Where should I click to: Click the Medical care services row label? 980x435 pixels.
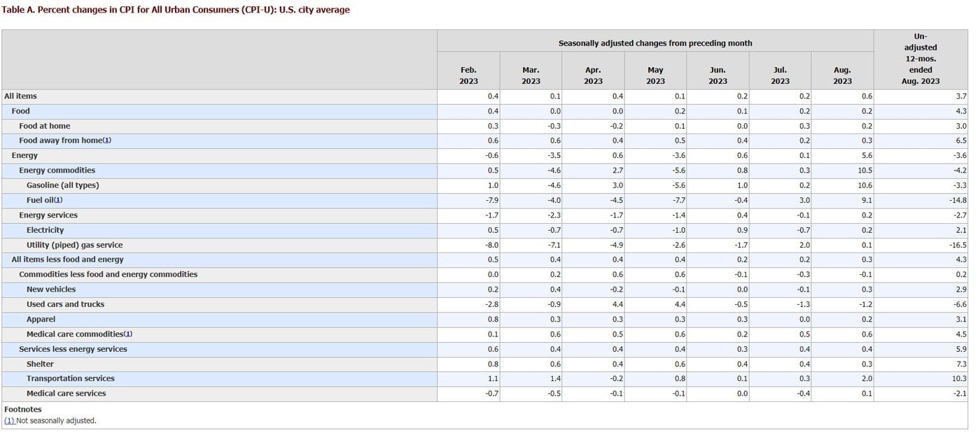pyautogui.click(x=66, y=393)
